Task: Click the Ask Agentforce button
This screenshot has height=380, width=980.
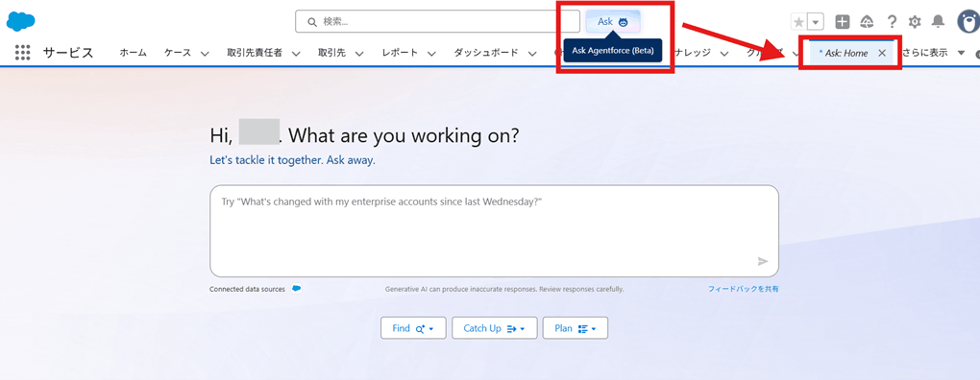Action: (x=613, y=22)
